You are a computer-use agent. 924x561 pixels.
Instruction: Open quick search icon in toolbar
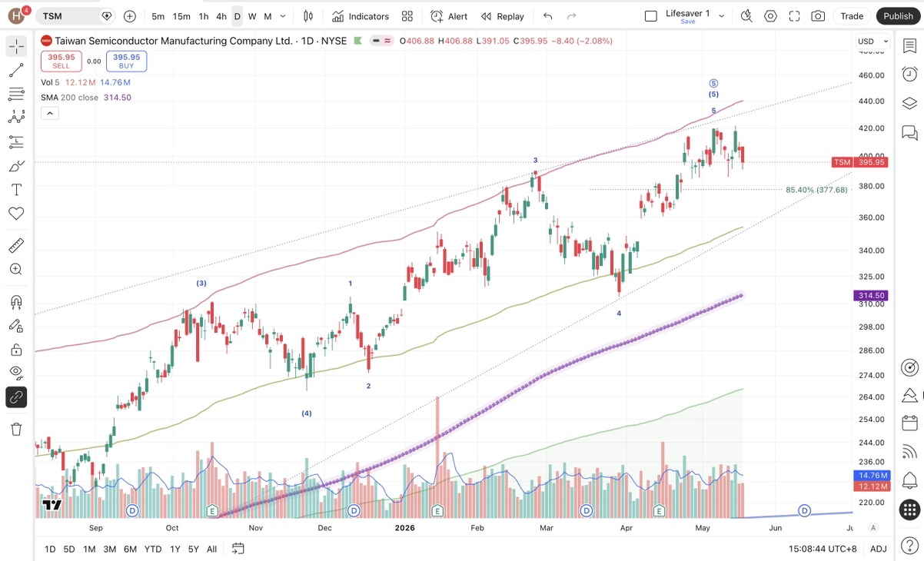(x=746, y=16)
